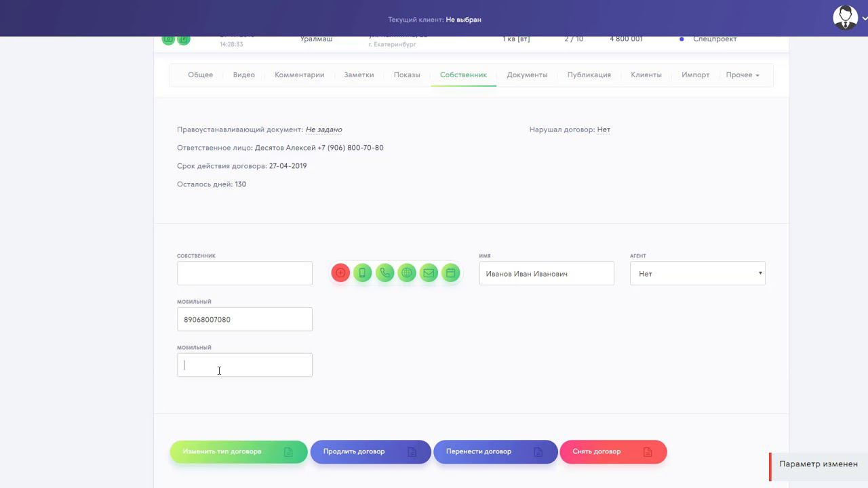Click the green calendar icon

tap(451, 273)
